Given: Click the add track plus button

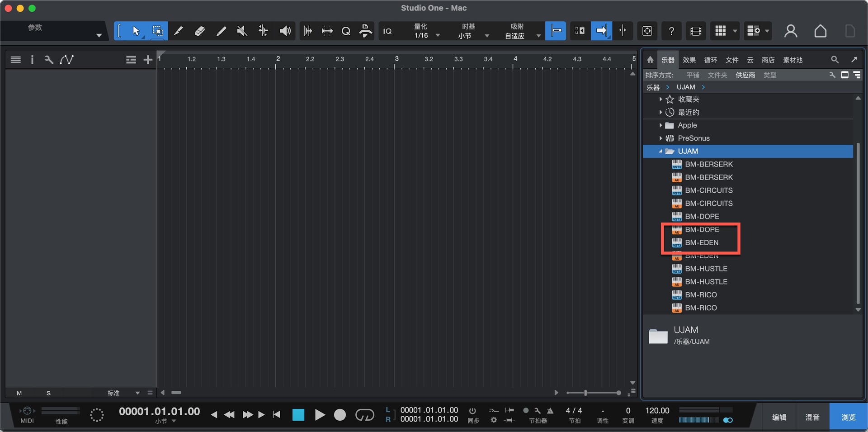Looking at the screenshot, I should 147,59.
